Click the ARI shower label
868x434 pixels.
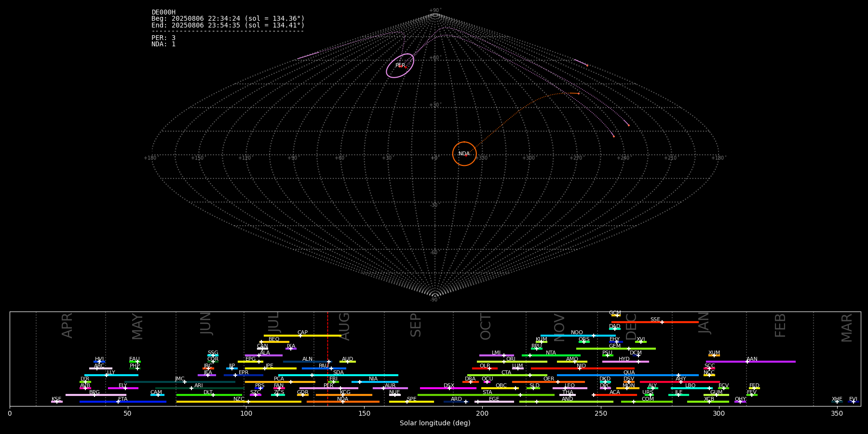click(199, 386)
